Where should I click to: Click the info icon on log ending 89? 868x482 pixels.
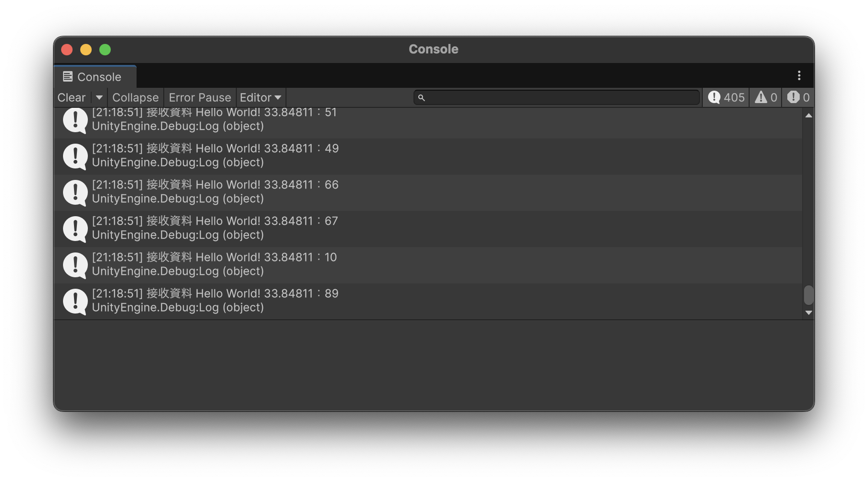tap(75, 301)
